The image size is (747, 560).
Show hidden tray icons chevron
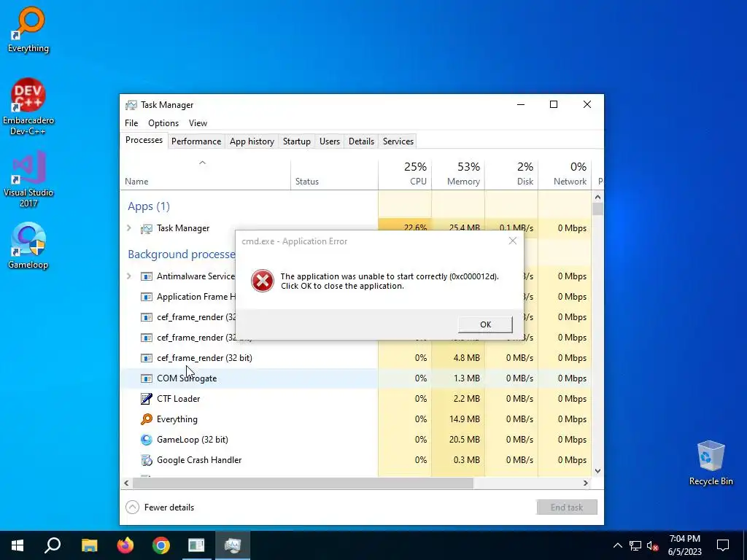pos(617,545)
